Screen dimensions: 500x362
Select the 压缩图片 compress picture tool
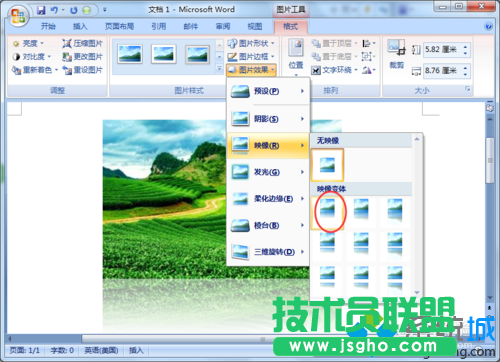tap(83, 43)
